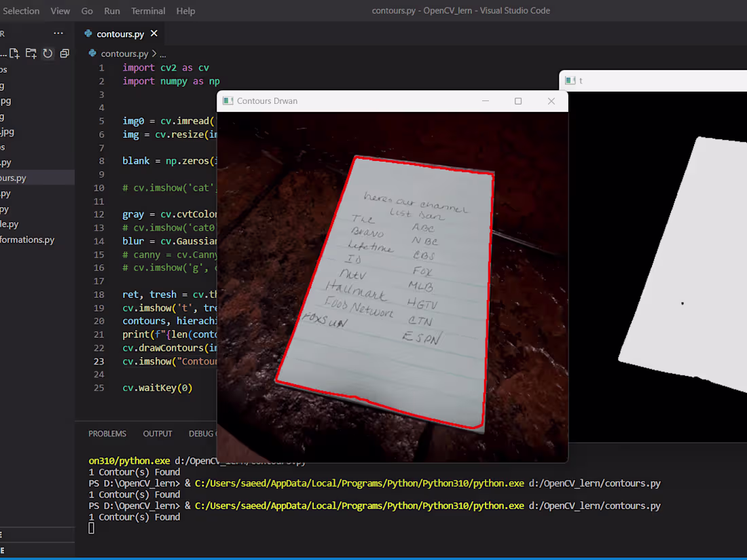
Task: Open the Explorer more actions ellipsis menu
Action: [58, 33]
